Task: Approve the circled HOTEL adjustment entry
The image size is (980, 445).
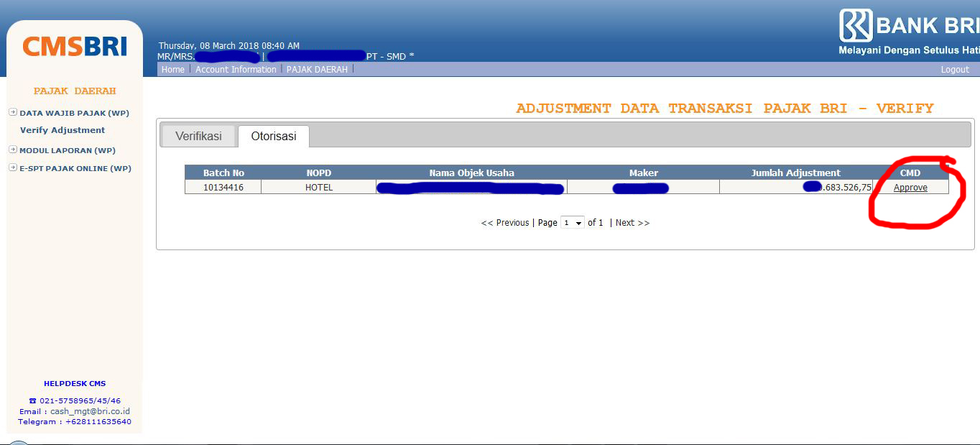Action: [910, 187]
